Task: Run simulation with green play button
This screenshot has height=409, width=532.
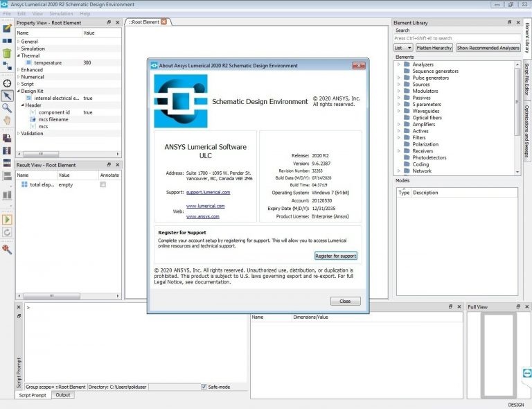Action: click(x=7, y=220)
